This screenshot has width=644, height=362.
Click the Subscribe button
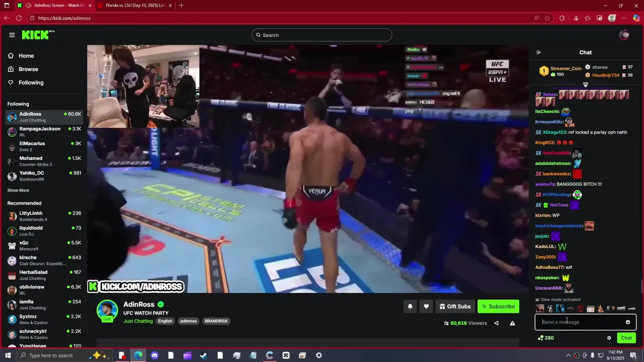tap(498, 307)
